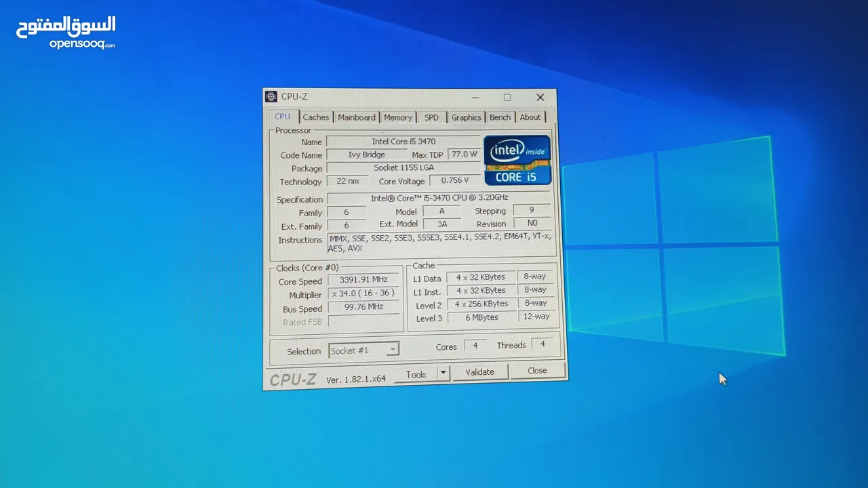The width and height of the screenshot is (868, 488).
Task: Click the Validate button
Action: 479,372
